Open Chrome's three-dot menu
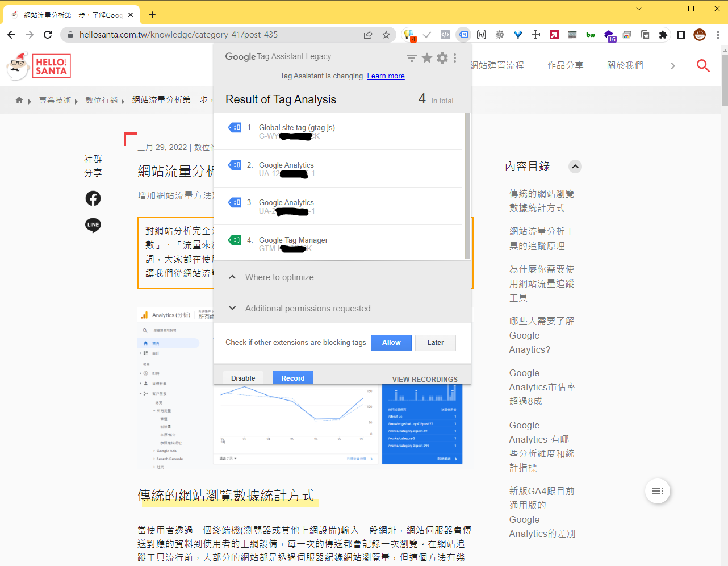The image size is (728, 566). (718, 35)
